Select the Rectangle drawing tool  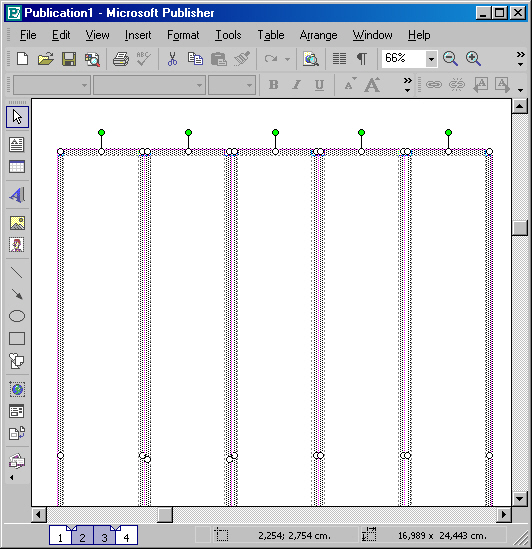point(16,339)
